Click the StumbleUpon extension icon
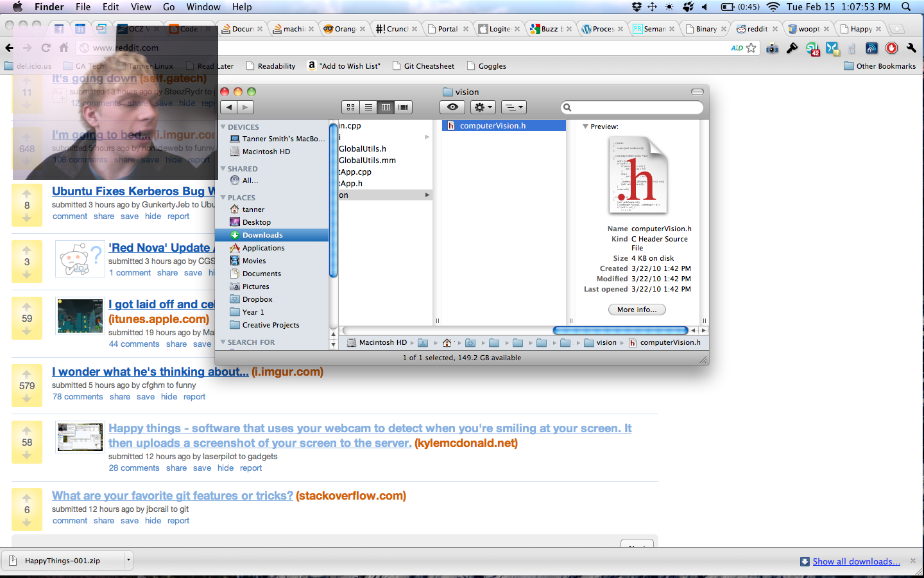The image size is (924, 578). (x=812, y=48)
